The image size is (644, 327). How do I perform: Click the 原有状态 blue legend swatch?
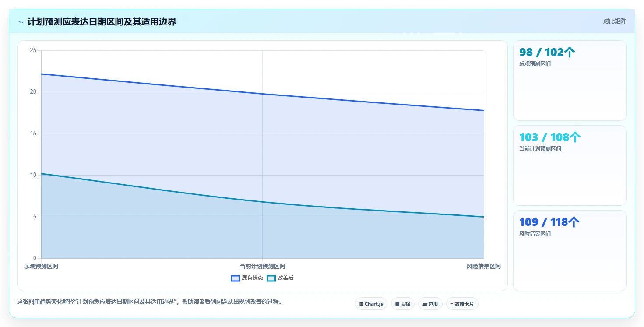[x=235, y=278]
